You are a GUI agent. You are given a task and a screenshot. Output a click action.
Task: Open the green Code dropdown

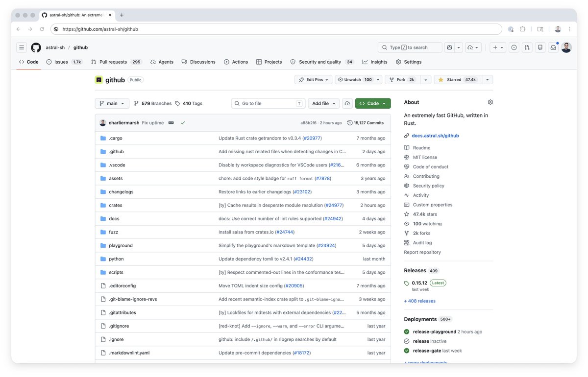[373, 103]
